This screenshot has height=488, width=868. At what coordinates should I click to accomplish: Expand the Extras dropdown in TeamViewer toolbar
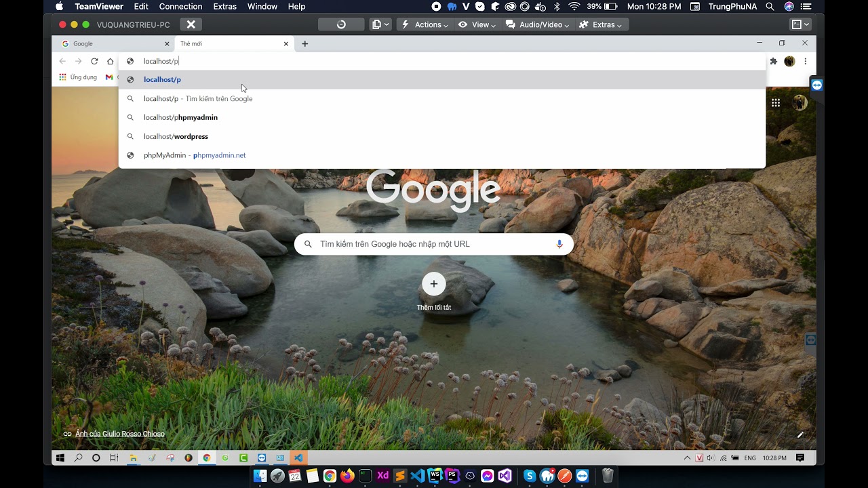tap(600, 24)
